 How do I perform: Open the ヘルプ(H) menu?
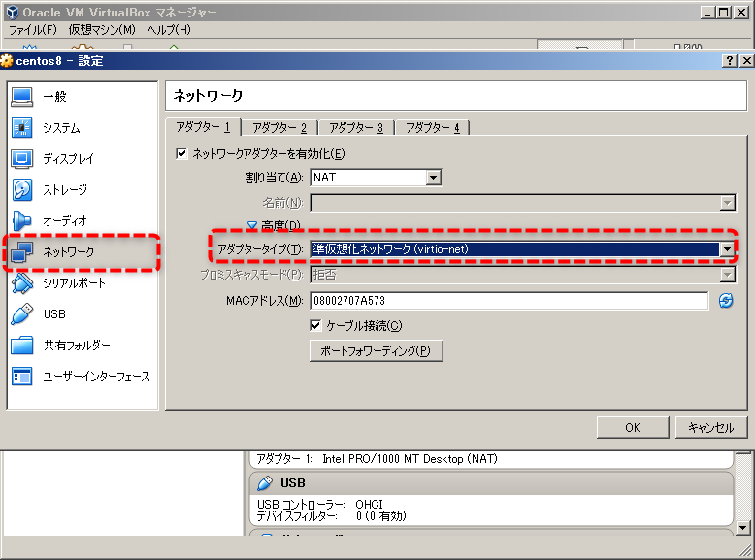tap(169, 30)
